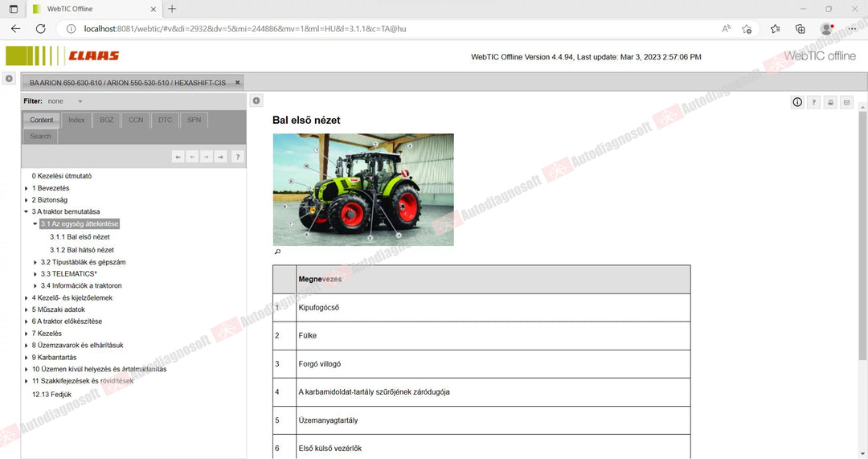This screenshot has height=459, width=868.
Task: Expand 4 Kezelő- és kijelzőelemek chapter
Action: 26,298
